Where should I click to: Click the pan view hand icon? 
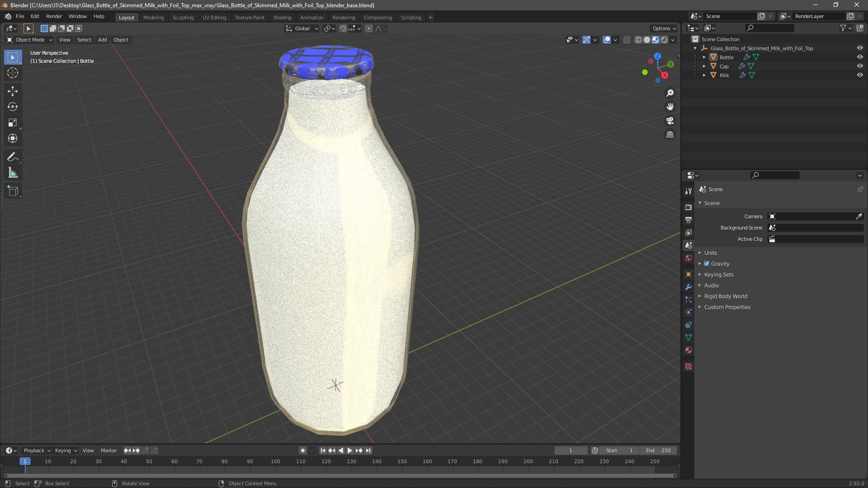[x=670, y=107]
